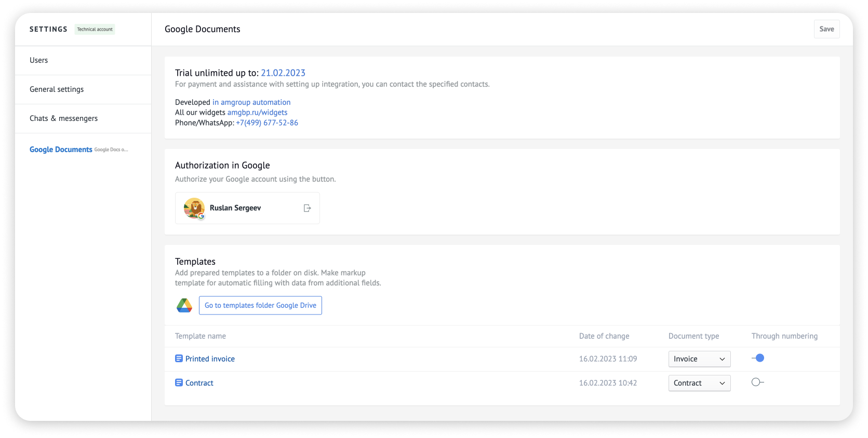This screenshot has width=868, height=438.
Task: Click the Google Drive logo icon
Action: 184,305
